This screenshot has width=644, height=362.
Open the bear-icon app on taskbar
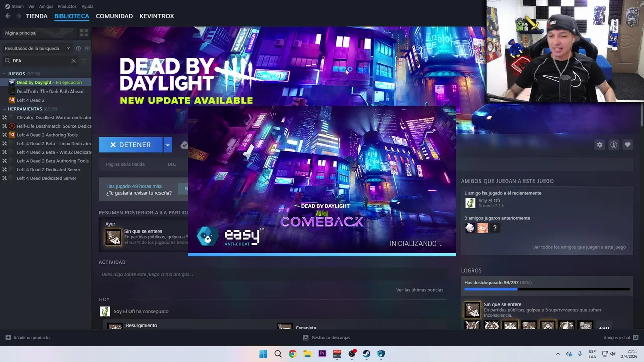381,354
